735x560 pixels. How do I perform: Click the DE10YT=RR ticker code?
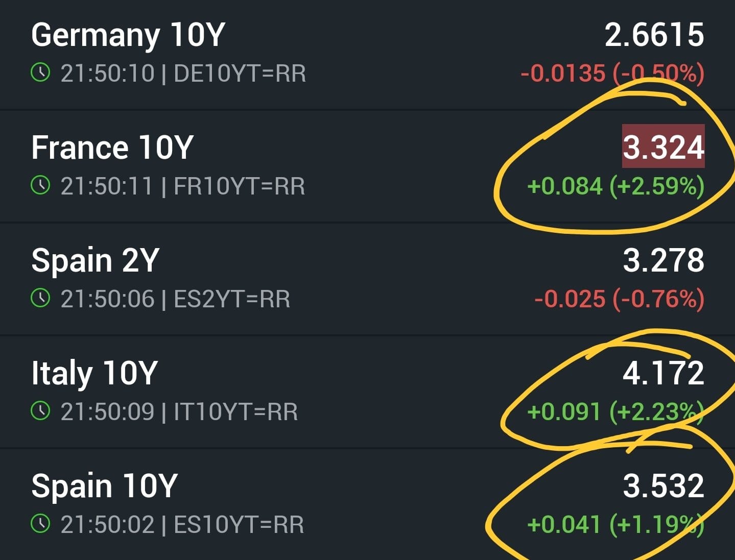coord(240,74)
